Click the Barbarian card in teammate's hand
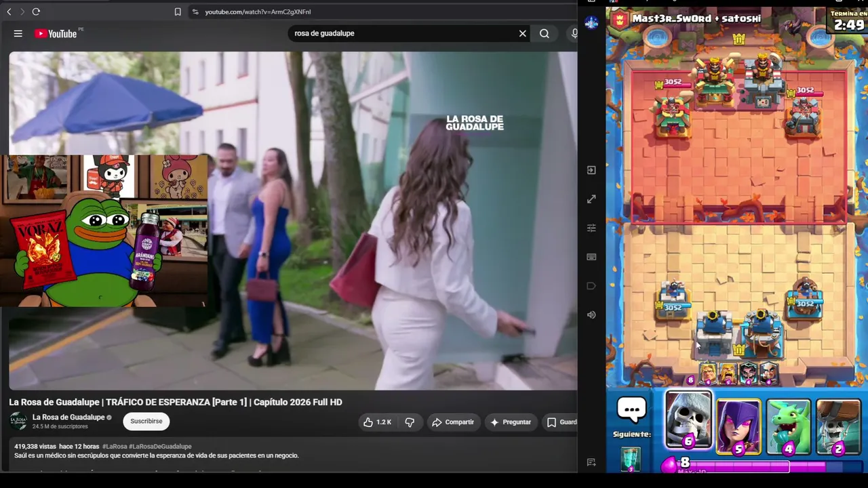Screen dimensions: 868x488 (x=728, y=373)
